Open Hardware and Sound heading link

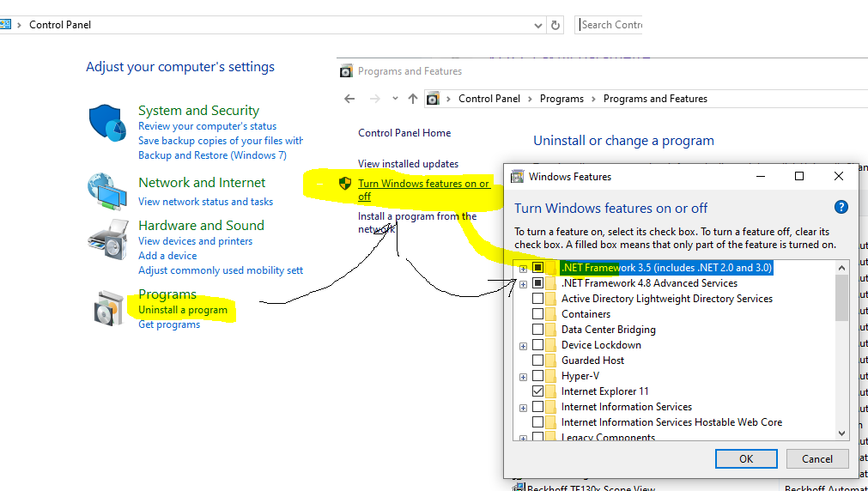[201, 225]
